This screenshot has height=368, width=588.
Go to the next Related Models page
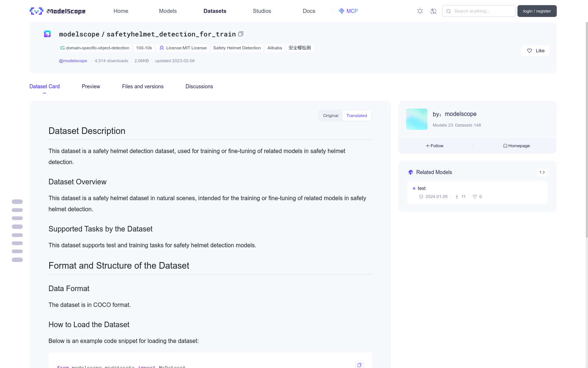pos(542,172)
